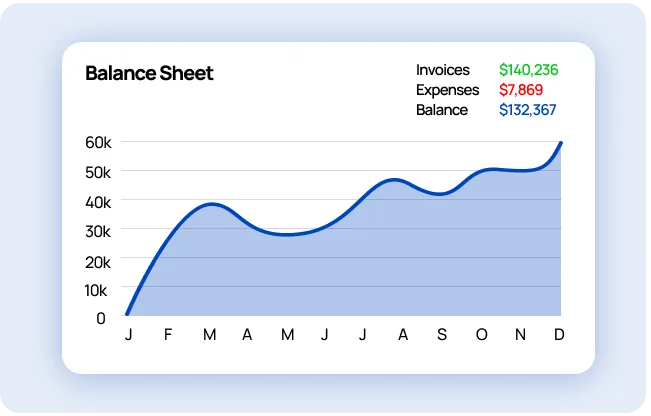Click the 0 y-axis label
651x416 pixels.
coord(101,318)
